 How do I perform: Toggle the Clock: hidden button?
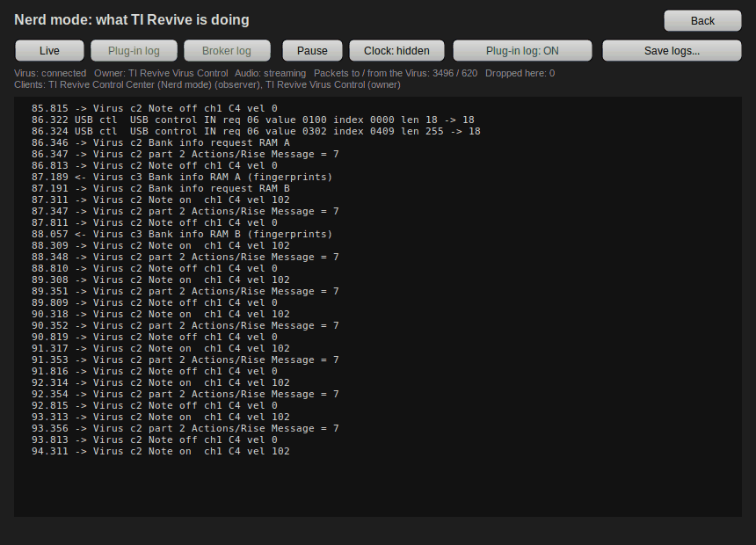click(x=396, y=51)
